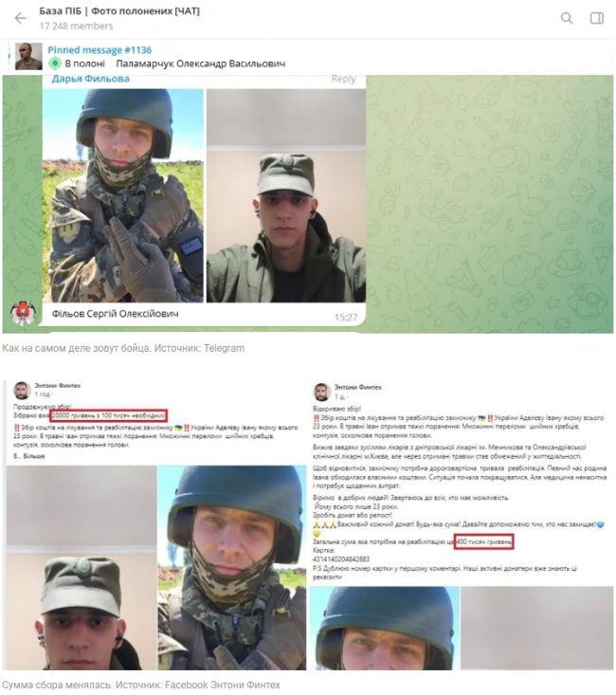
Task: Open right Facebook post helmet photo
Action: point(385,628)
